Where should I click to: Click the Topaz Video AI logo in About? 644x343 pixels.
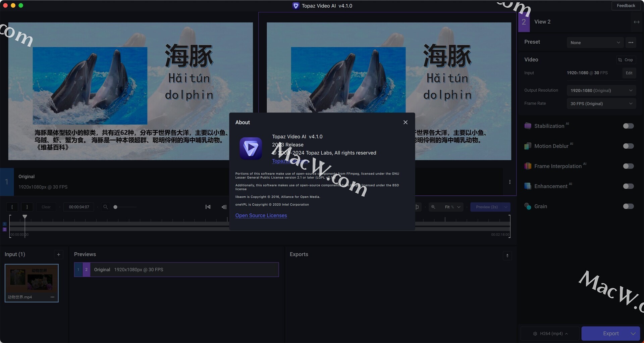click(251, 148)
